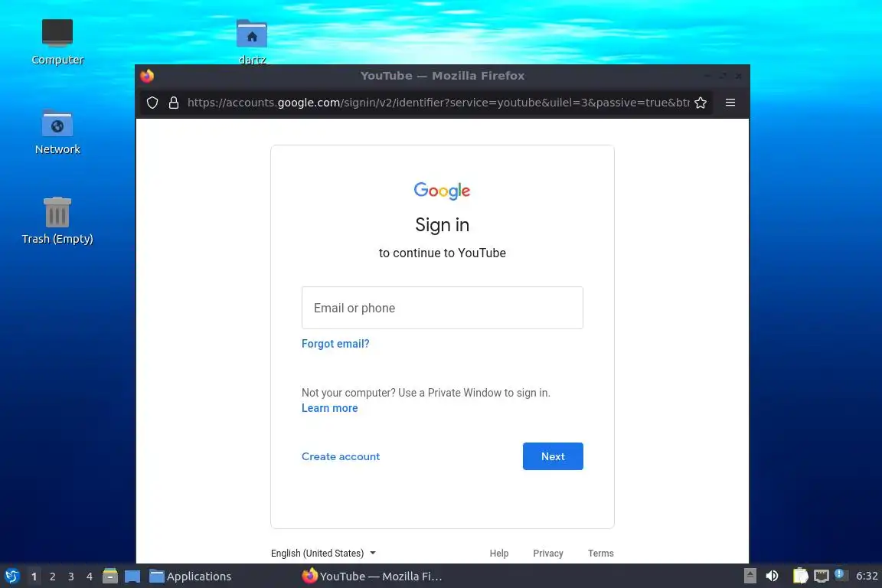The height and width of the screenshot is (588, 882).
Task: Switch to workspace 1
Action: (34, 577)
